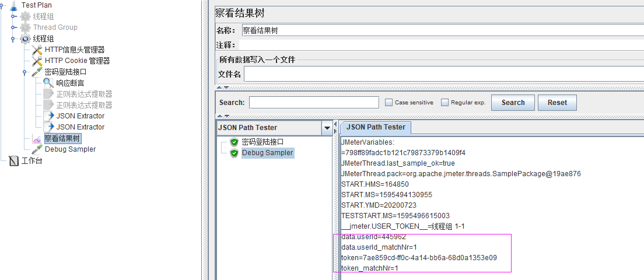Screen dimensions: 644x280
Task: Enable the Case sensitive checkbox
Action: tap(389, 103)
